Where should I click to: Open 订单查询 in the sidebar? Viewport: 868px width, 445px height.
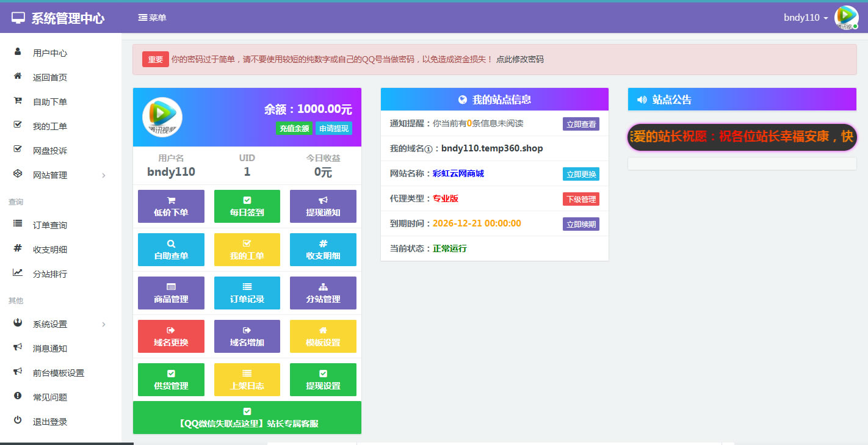pyautogui.click(x=50, y=225)
